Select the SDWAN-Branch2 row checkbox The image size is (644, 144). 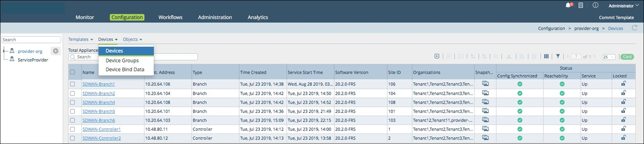pyautogui.click(x=72, y=93)
